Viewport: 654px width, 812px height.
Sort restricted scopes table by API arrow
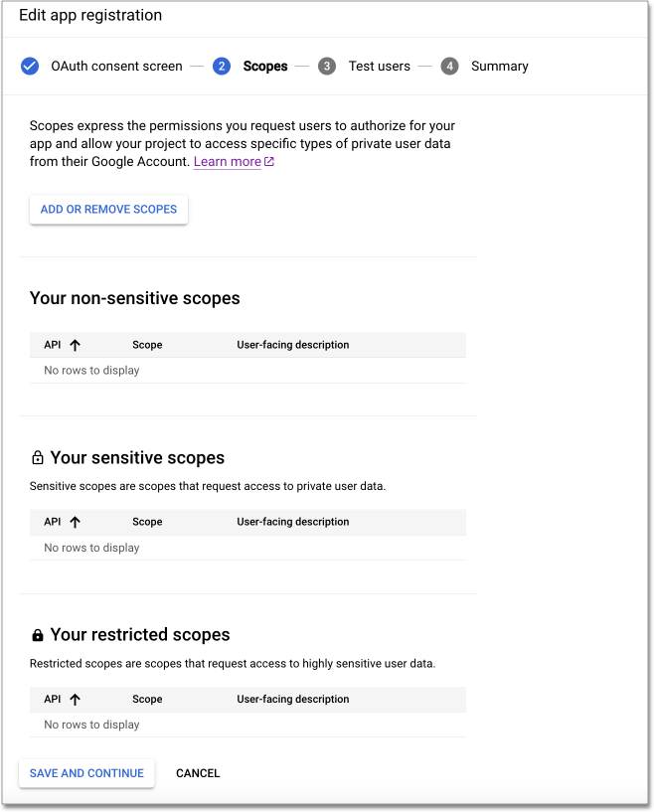click(75, 699)
